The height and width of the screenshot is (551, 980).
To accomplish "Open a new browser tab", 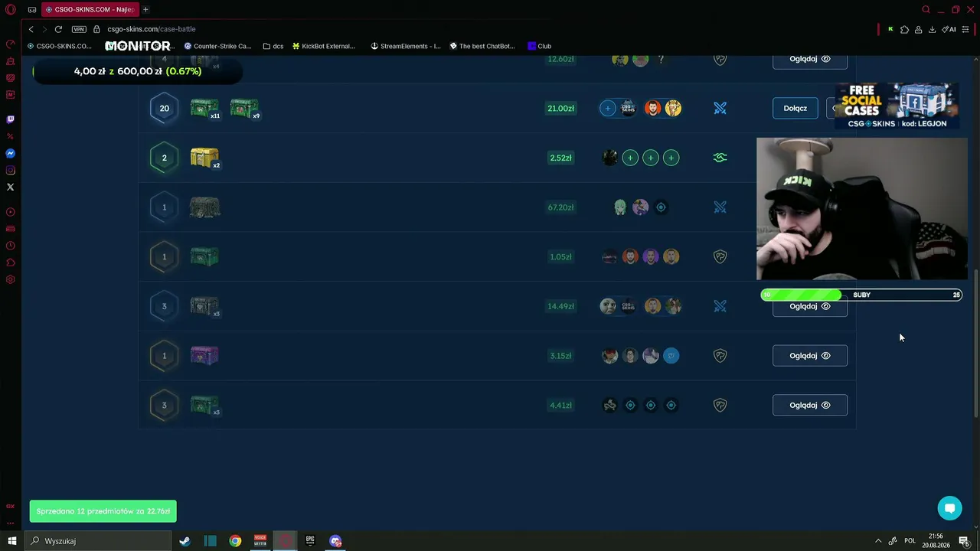I will coord(145,9).
